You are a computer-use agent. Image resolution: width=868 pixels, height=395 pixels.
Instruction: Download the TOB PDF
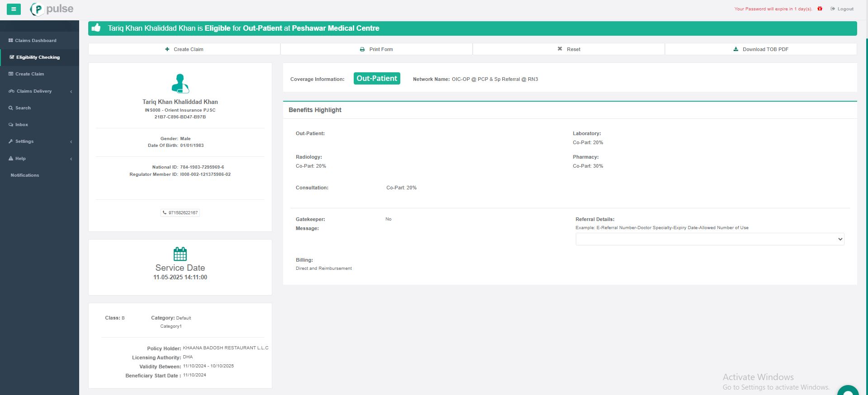(761, 49)
